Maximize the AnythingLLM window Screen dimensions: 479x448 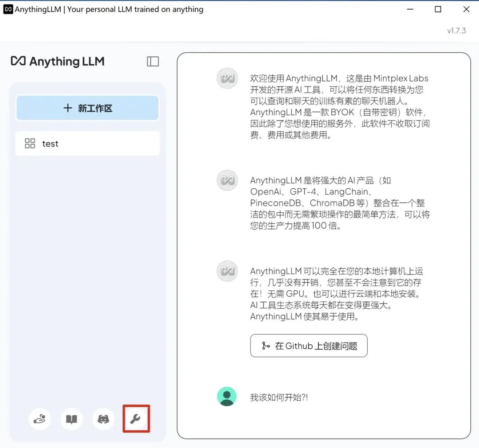point(438,9)
